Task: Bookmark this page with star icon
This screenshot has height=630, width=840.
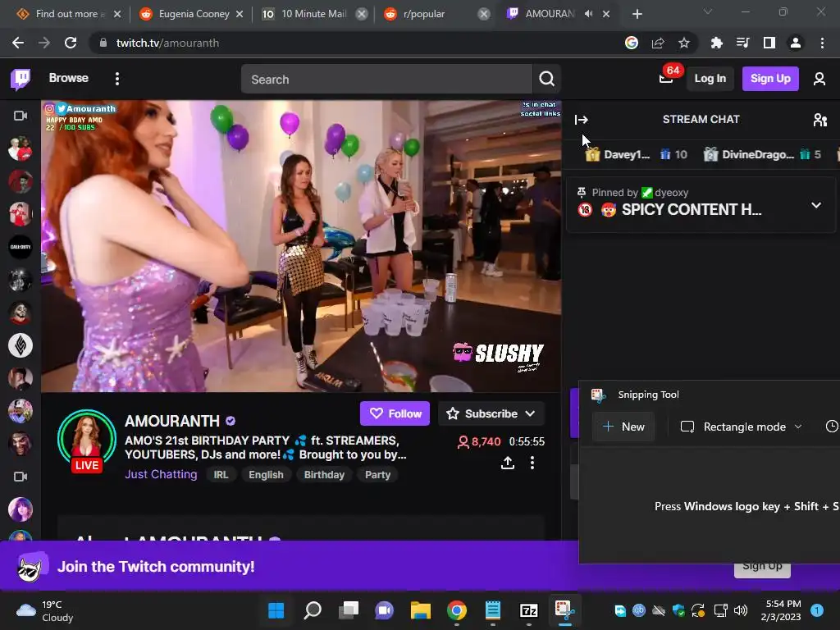Action: (684, 43)
